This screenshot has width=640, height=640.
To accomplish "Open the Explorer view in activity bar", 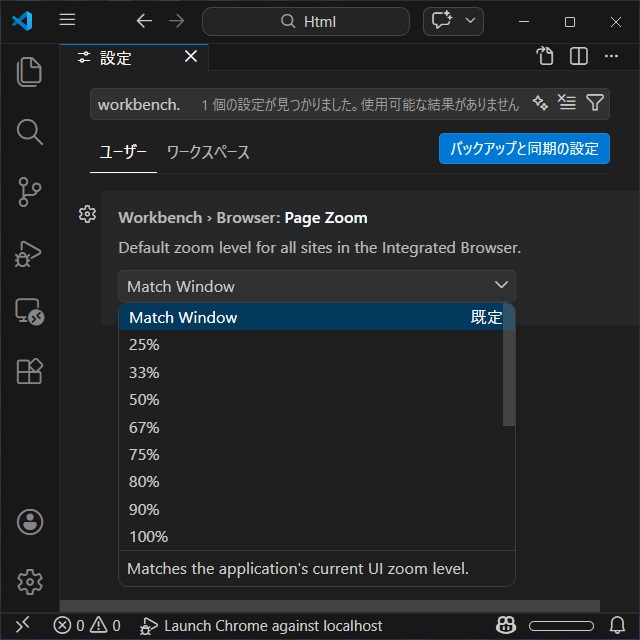I will [29, 72].
